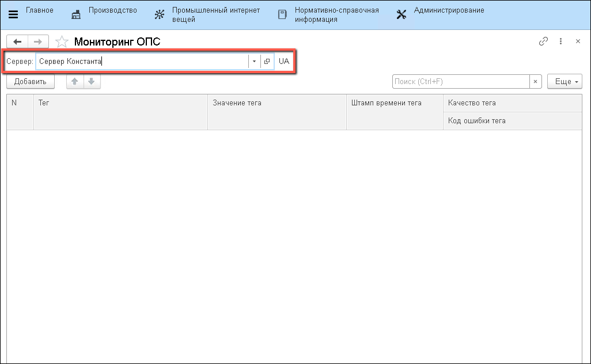Open the Еще dropdown menu

pos(565,82)
